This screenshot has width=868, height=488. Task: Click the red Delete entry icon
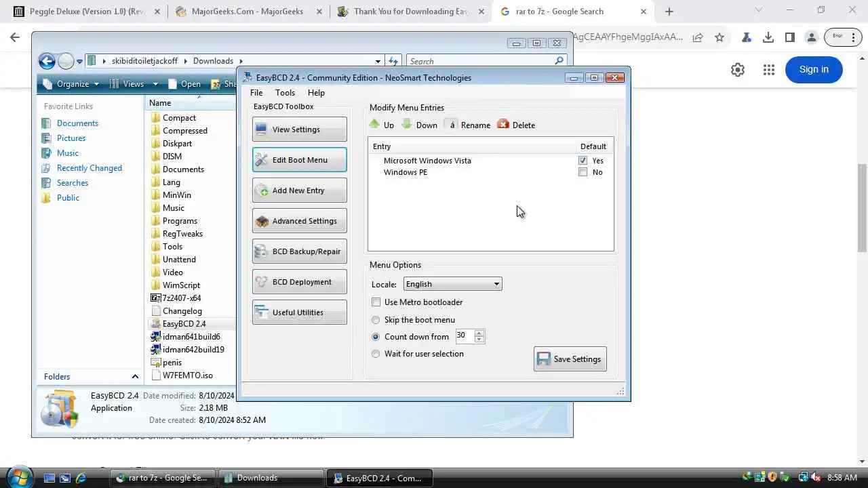point(503,124)
